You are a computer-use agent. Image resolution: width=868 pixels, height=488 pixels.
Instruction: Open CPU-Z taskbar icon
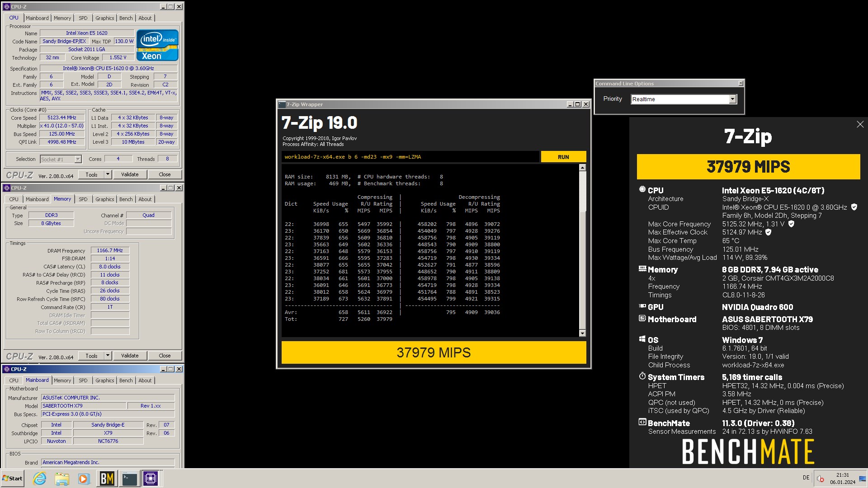pos(151,479)
